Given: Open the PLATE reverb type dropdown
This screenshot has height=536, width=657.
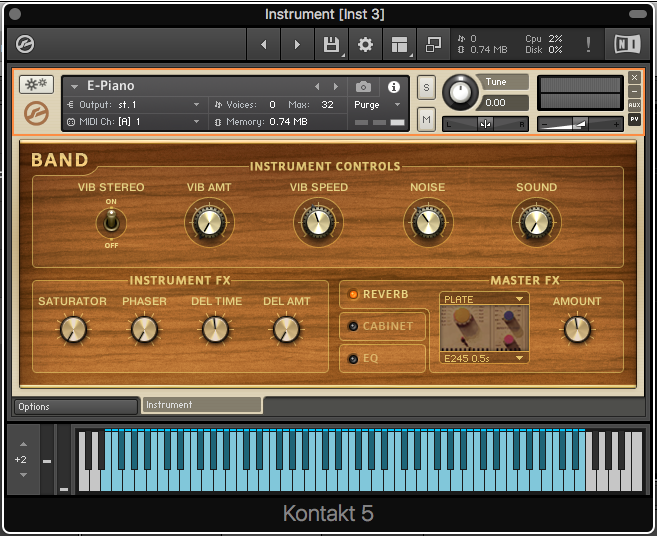Looking at the screenshot, I should pos(484,299).
